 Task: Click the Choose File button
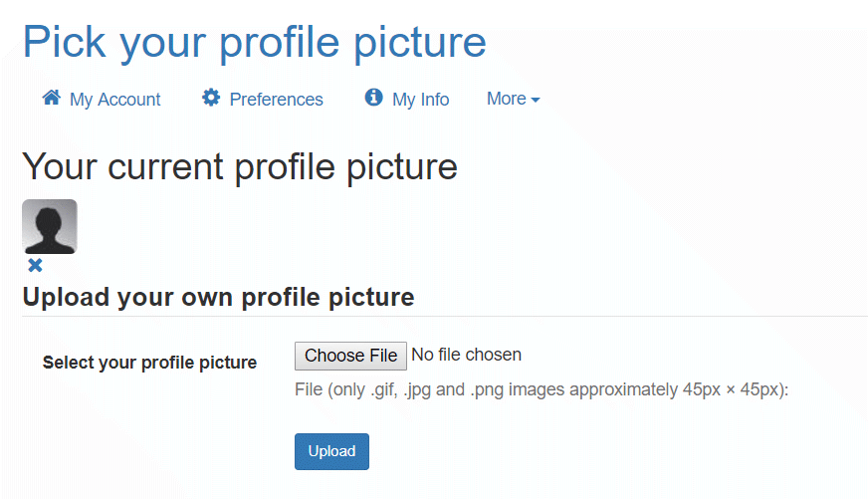click(x=351, y=356)
